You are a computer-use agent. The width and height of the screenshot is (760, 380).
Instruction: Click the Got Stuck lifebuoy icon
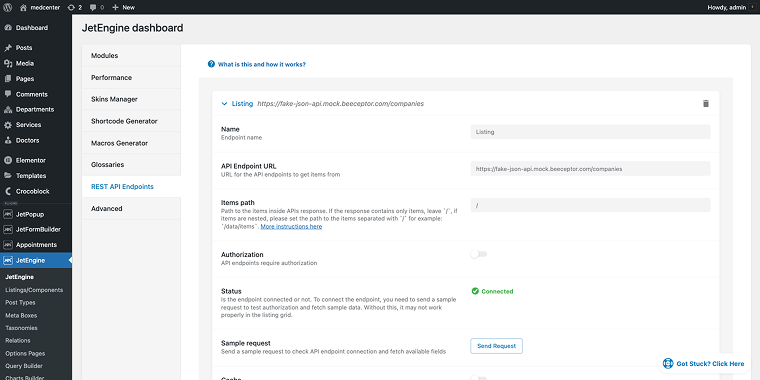tap(668, 364)
